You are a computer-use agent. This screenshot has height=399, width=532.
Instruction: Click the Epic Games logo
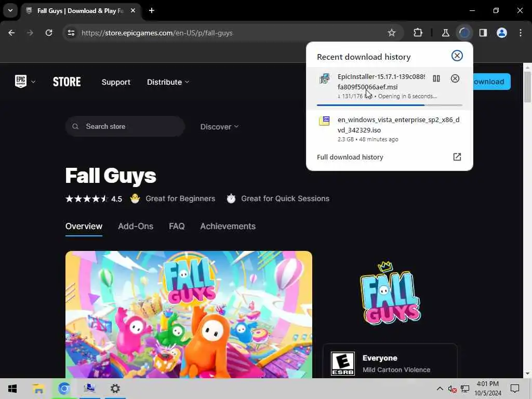coord(21,82)
